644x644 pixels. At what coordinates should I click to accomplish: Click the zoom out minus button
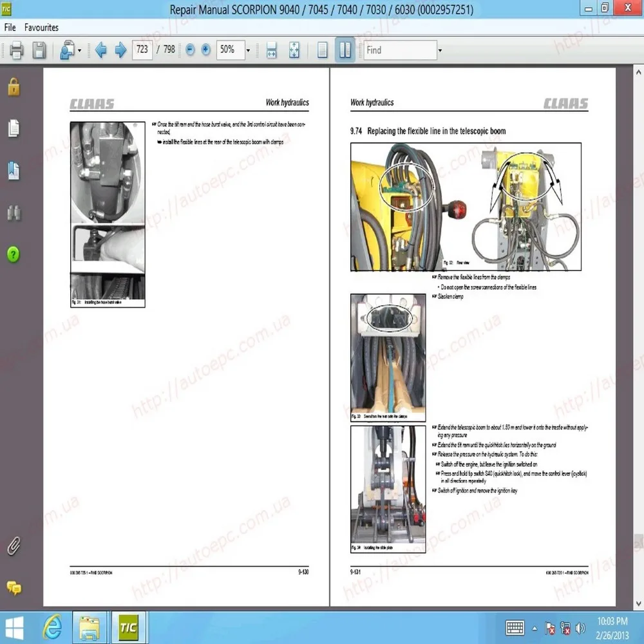coord(190,50)
